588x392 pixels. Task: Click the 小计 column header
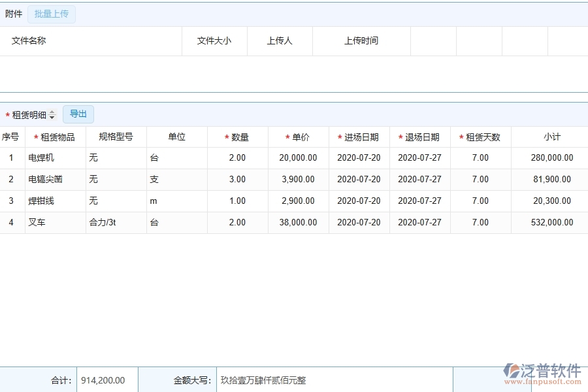click(x=551, y=137)
